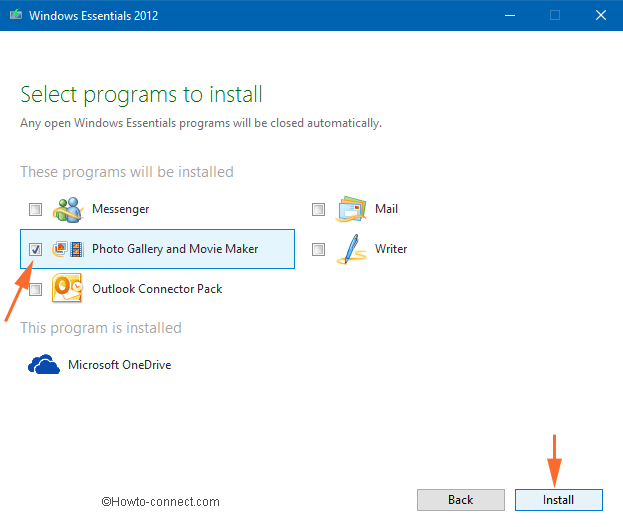Click the Install button
This screenshot has height=527, width=623.
coord(559,500)
